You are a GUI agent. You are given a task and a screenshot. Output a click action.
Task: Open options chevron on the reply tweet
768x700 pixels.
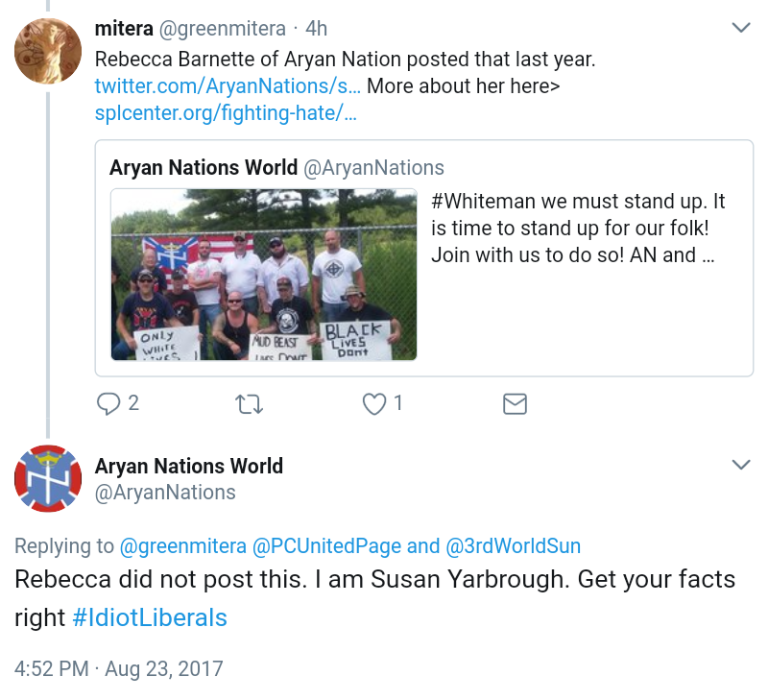pyautogui.click(x=741, y=465)
